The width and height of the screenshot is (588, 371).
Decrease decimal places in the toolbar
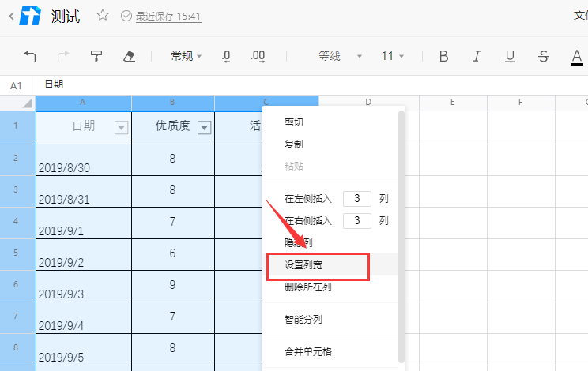tap(226, 56)
